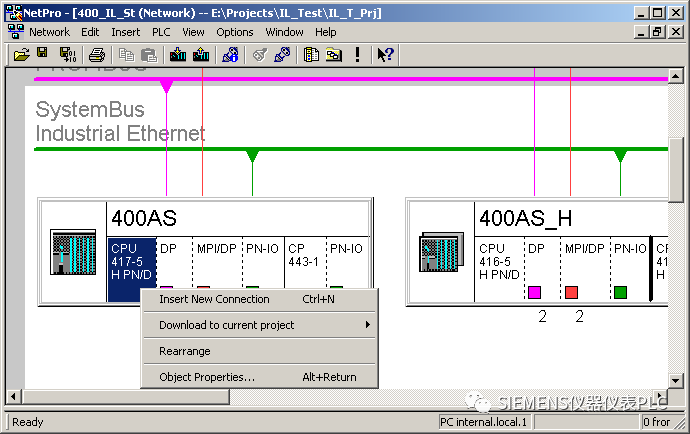This screenshot has height=434, width=690.
Task: Click the green PN-IO node square in 400AS_H
Action: pyautogui.click(x=620, y=292)
